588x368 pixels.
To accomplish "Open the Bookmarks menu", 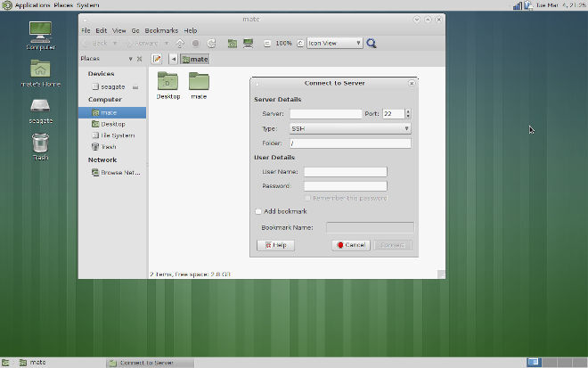I will (160, 30).
